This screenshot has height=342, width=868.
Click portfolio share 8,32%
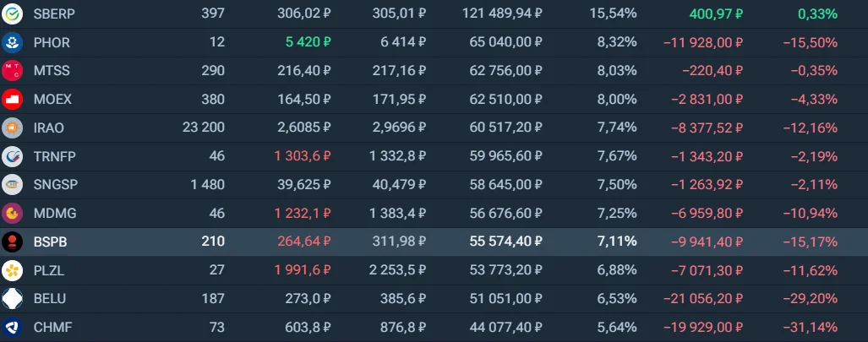(617, 42)
